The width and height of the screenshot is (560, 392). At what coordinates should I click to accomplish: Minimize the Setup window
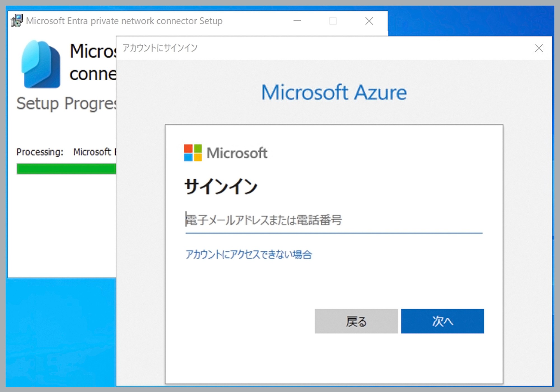(298, 21)
